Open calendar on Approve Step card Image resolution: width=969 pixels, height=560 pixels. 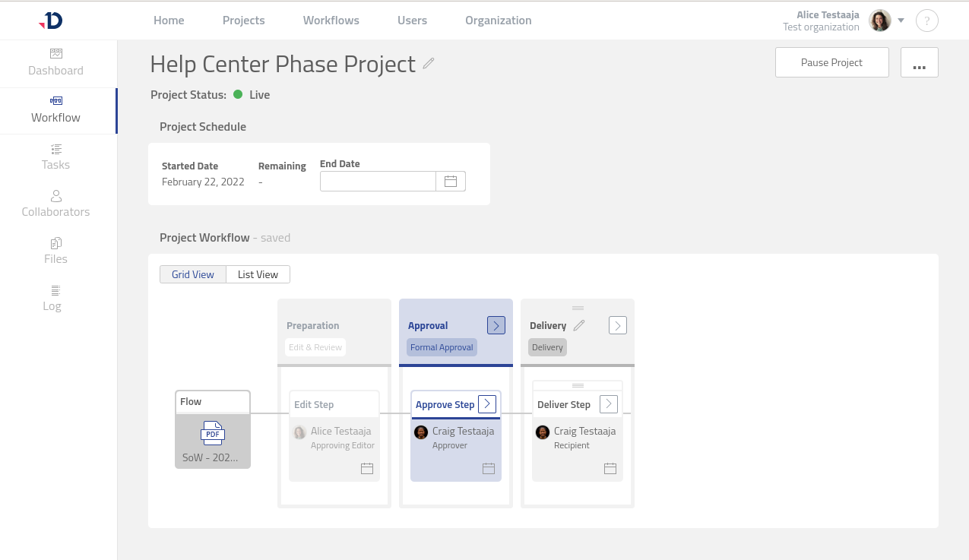489,468
